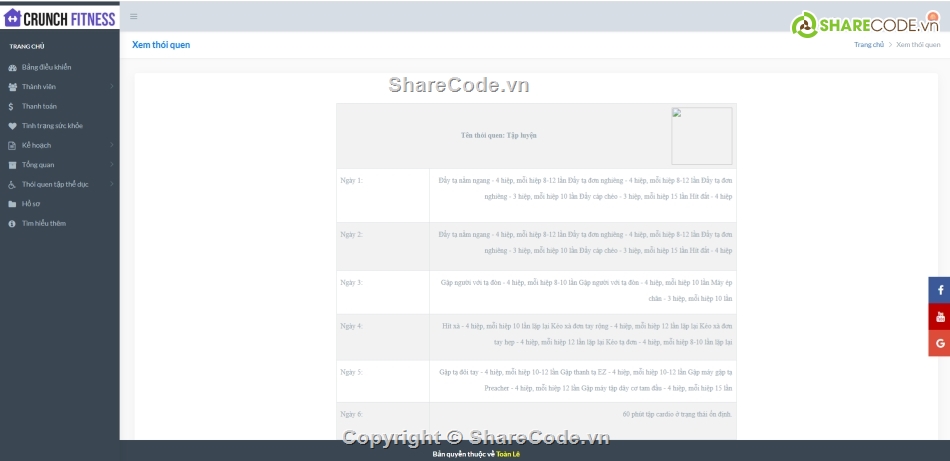Image resolution: width=950 pixels, height=461 pixels.
Task: Click the hamburger menu toggle icon
Action: [x=134, y=16]
